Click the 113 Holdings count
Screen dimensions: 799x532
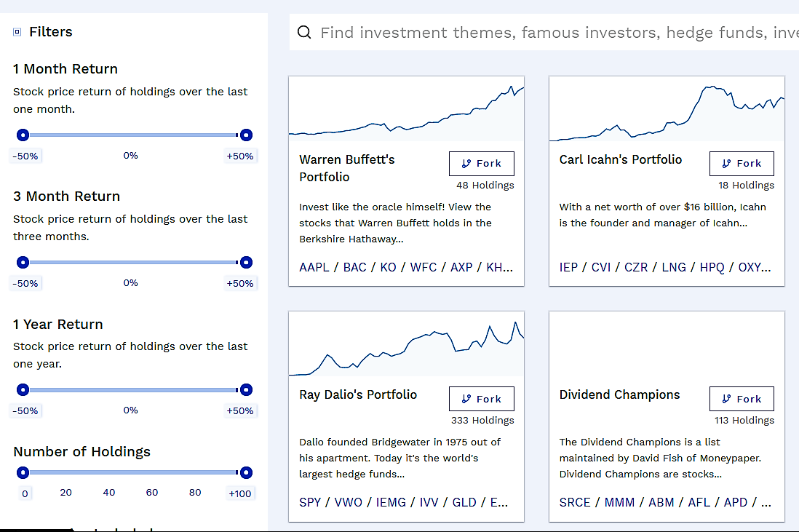(744, 421)
